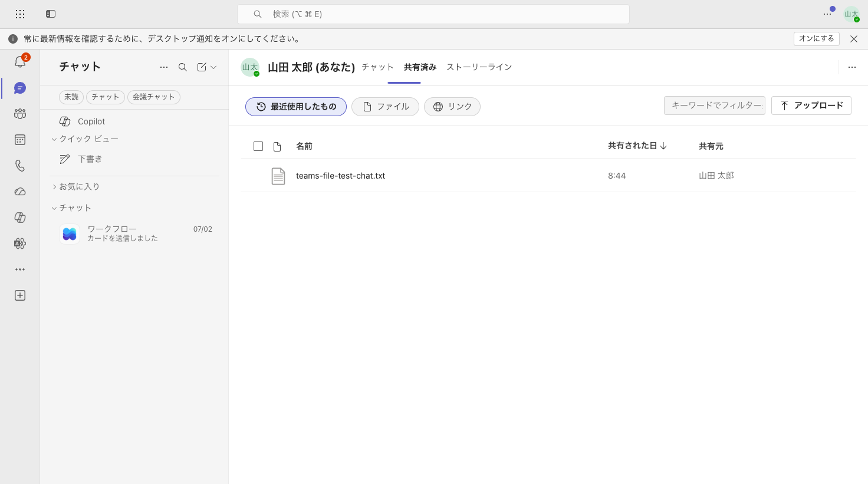The height and width of the screenshot is (484, 868).
Task: Open the admin gear app icon in rail
Action: point(20,243)
